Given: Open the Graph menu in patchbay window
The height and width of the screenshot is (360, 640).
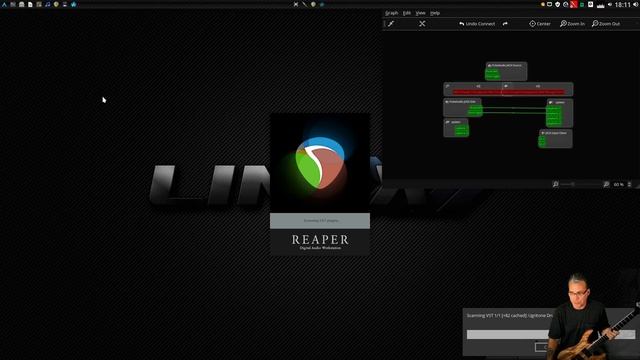Looking at the screenshot, I should pyautogui.click(x=391, y=13).
